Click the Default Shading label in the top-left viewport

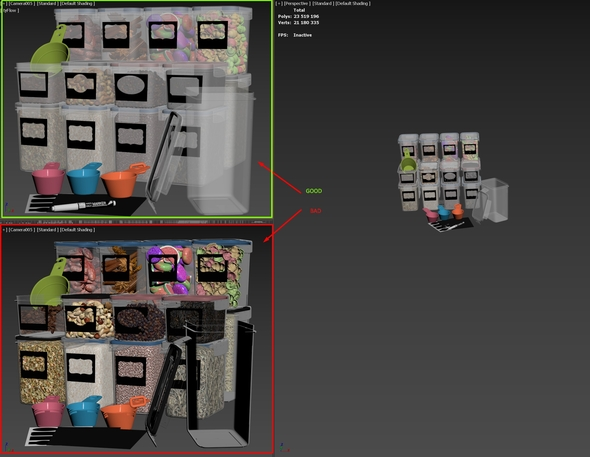click(x=78, y=3)
